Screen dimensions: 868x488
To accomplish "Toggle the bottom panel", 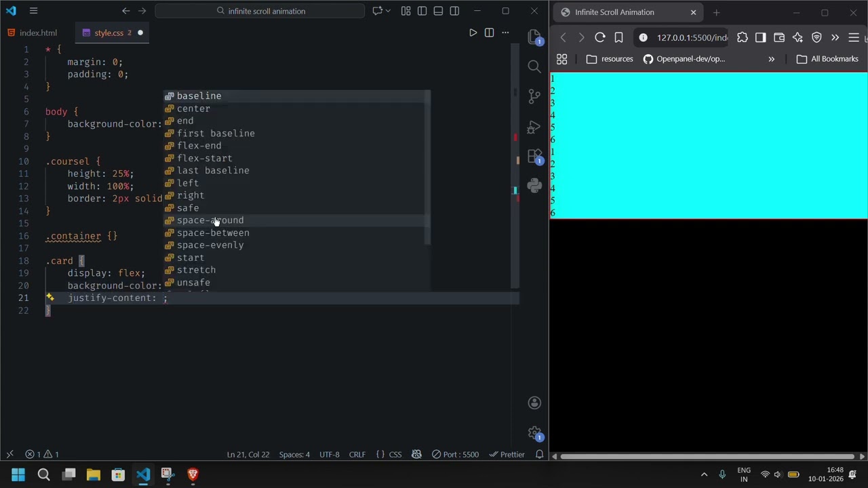I will coord(438,11).
